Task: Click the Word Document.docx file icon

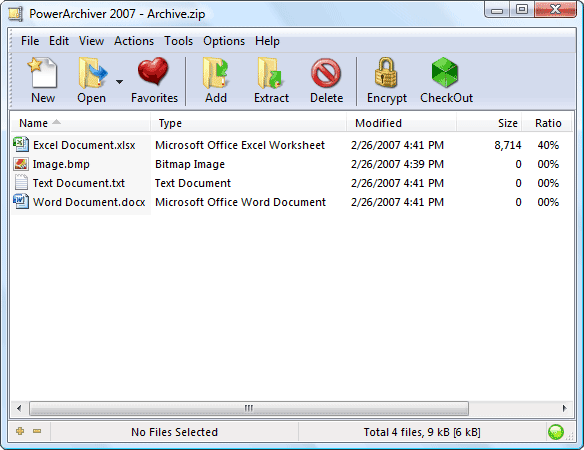Action: pyautogui.click(x=21, y=202)
